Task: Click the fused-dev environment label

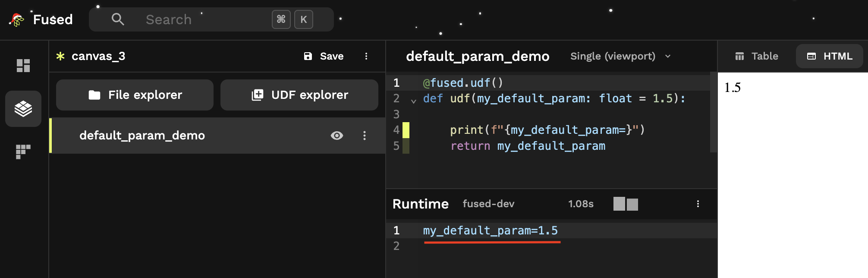Action: pos(488,204)
